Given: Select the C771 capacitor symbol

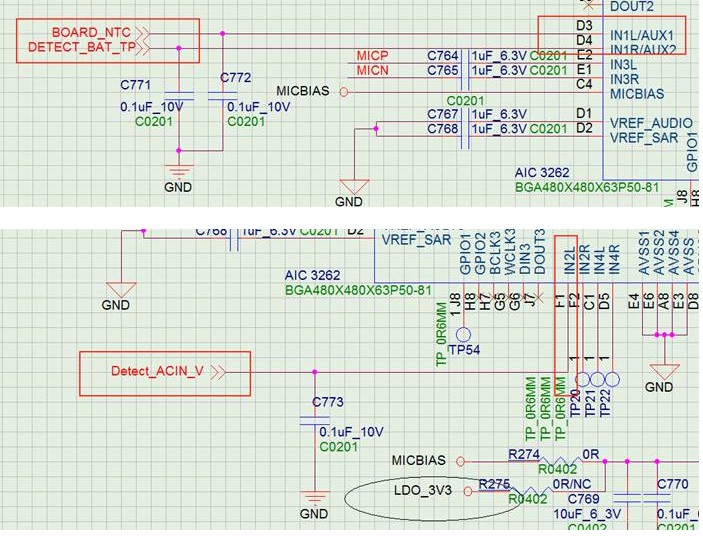Looking at the screenshot, I should tap(179, 96).
